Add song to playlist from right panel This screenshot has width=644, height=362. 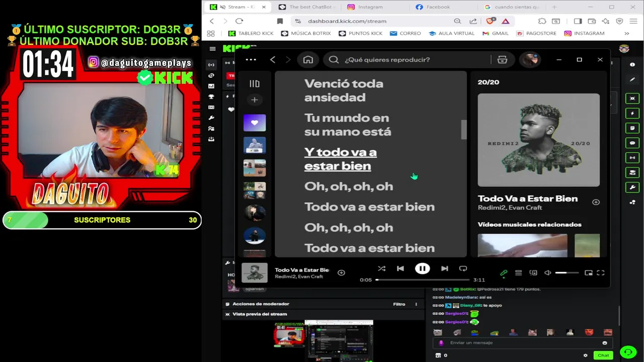point(596,202)
